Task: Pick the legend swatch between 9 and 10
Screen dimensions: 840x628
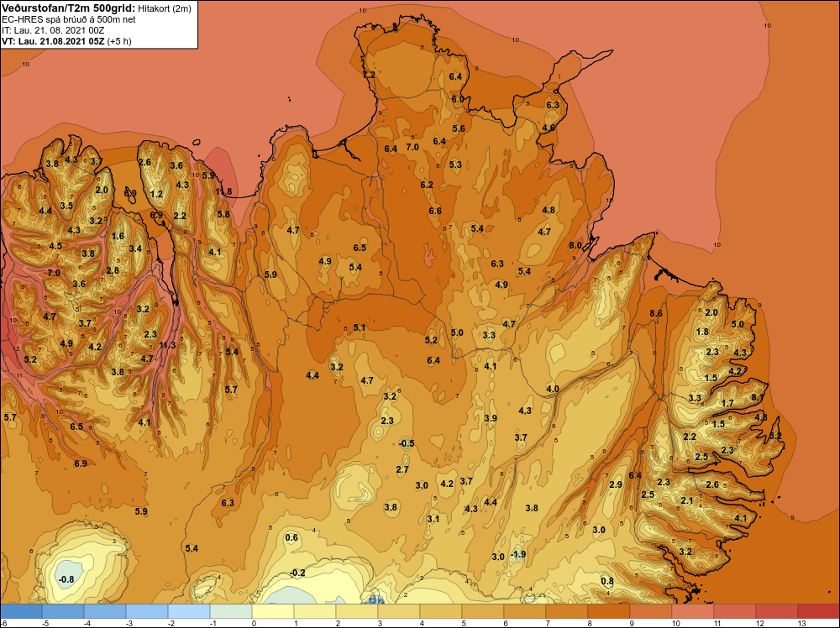Action: (650, 611)
